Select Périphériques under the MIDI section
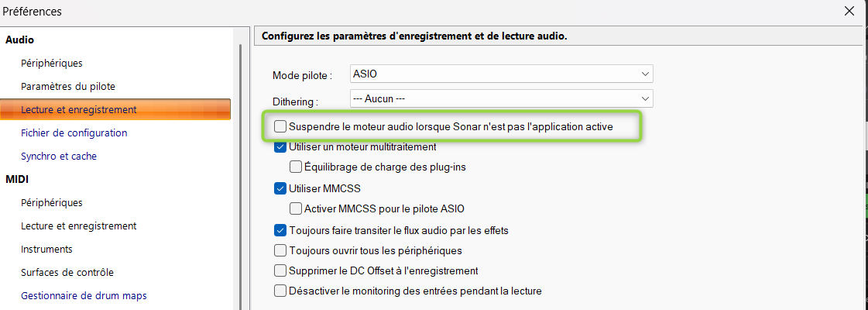868x310 pixels. pyautogui.click(x=52, y=202)
